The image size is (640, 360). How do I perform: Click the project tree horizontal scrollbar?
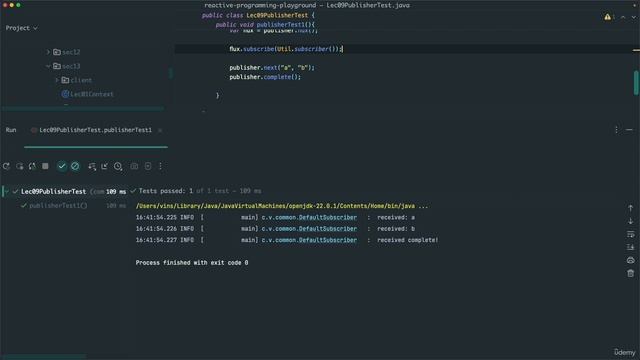click(83, 109)
